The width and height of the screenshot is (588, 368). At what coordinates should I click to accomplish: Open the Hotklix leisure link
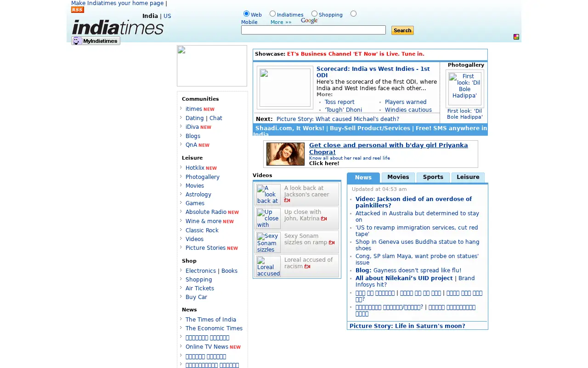[x=195, y=168]
